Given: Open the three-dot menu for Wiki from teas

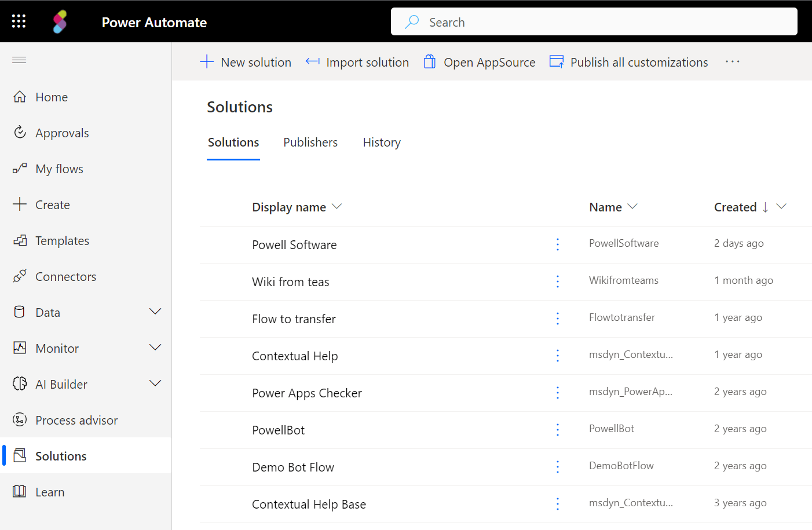Looking at the screenshot, I should tap(557, 282).
